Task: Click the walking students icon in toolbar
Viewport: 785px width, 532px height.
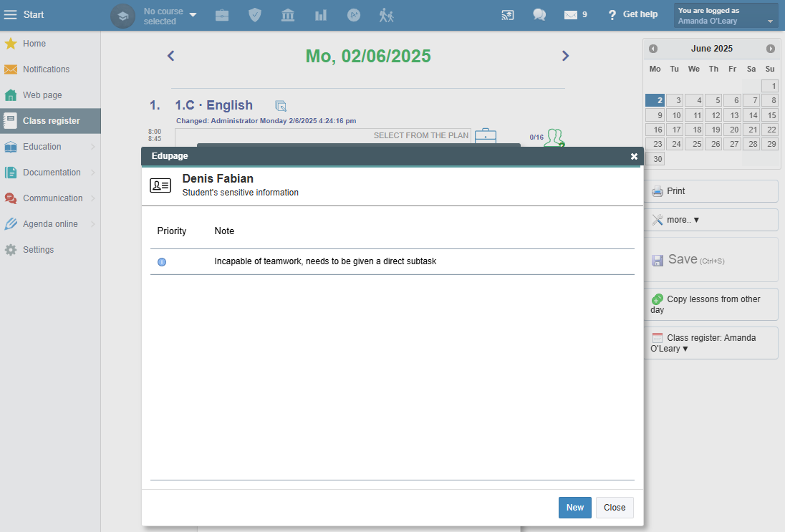Action: [387, 15]
